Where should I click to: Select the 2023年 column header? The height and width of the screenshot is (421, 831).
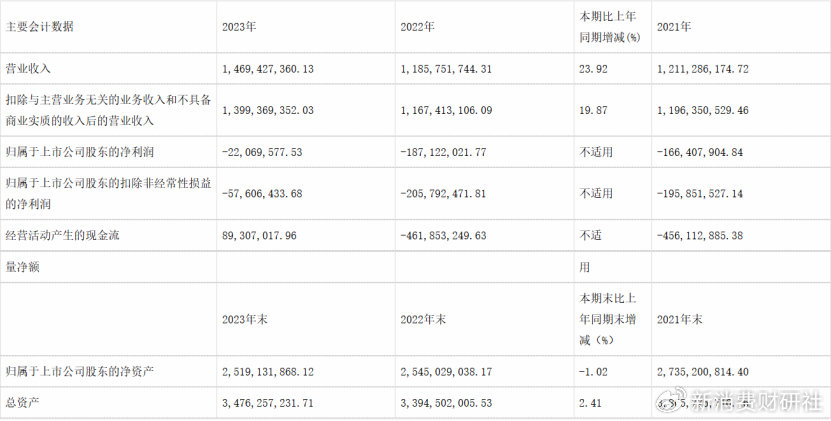[239, 27]
